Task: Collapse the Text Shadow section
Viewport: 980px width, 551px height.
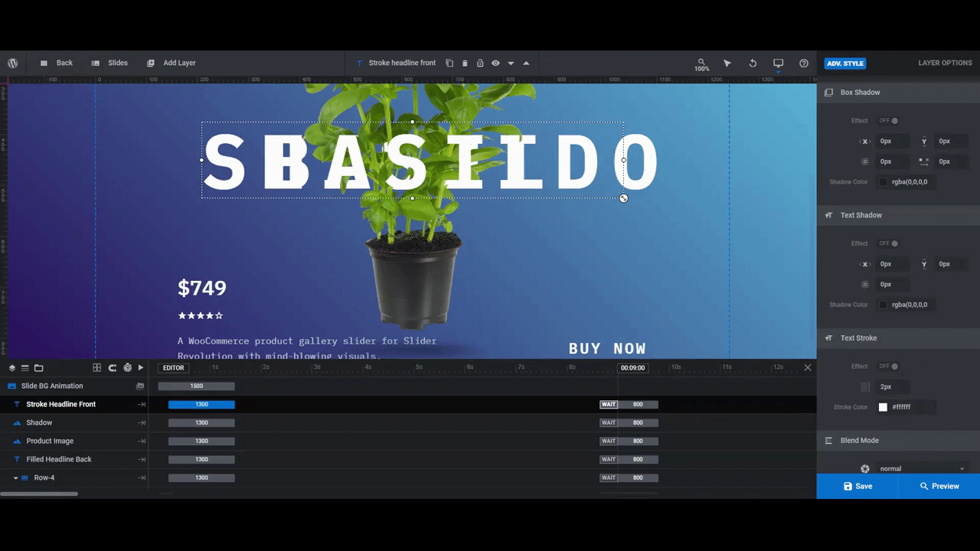Action: point(898,215)
